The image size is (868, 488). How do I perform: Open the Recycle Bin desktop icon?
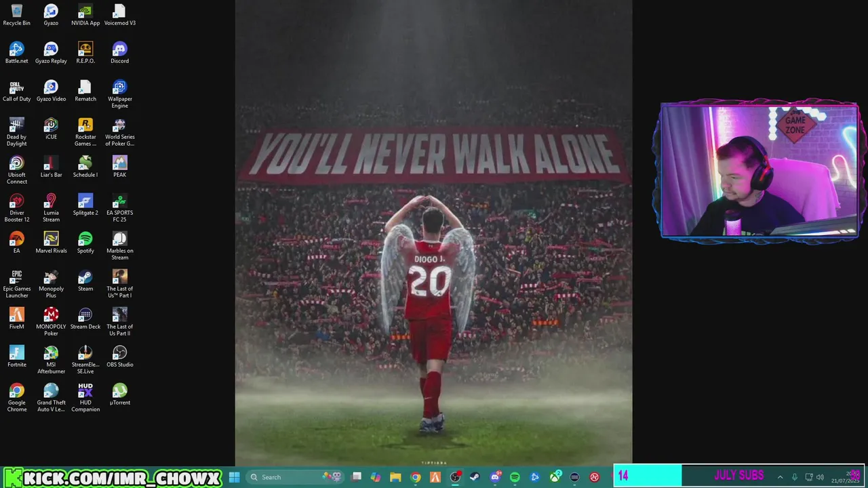[17, 15]
